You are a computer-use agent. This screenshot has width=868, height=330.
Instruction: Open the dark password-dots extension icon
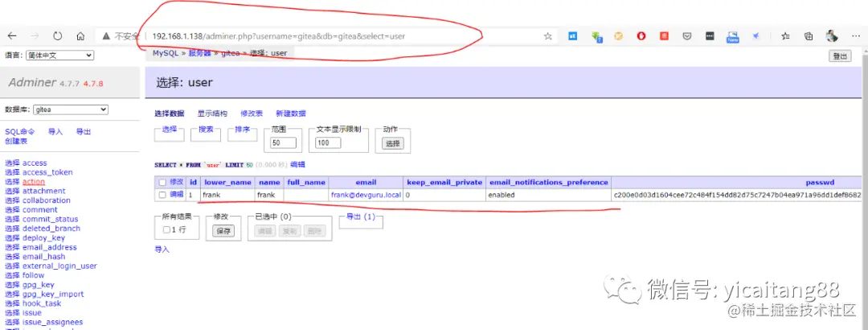(x=710, y=36)
